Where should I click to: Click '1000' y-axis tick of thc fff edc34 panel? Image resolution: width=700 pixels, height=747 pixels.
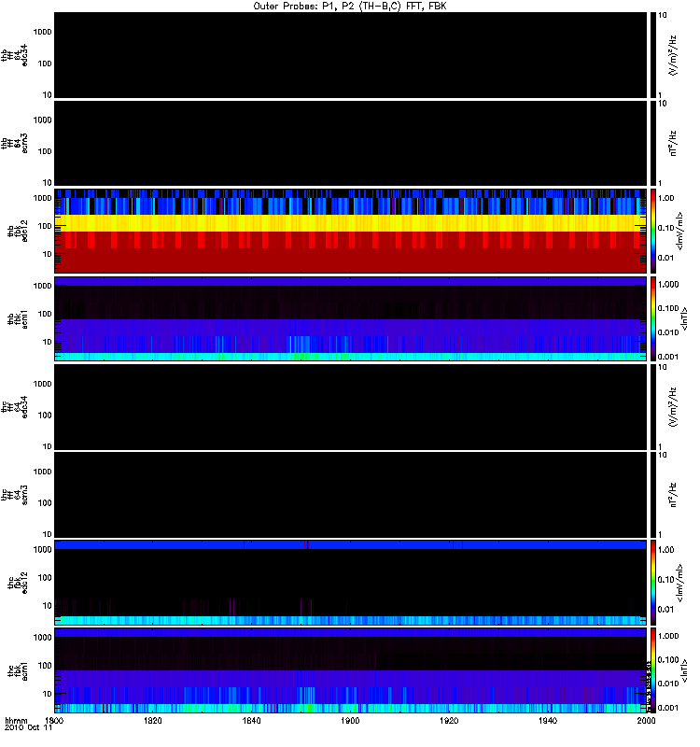[42, 384]
